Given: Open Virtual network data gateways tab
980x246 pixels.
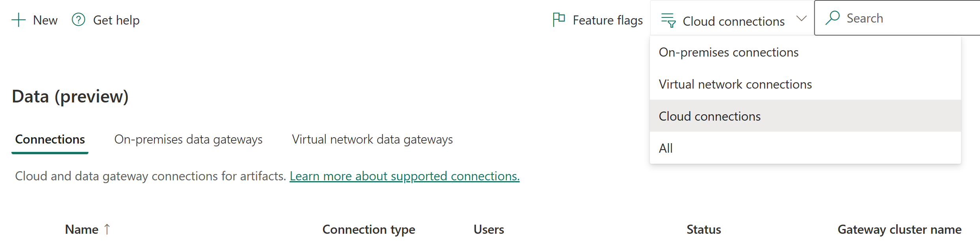Looking at the screenshot, I should [372, 139].
